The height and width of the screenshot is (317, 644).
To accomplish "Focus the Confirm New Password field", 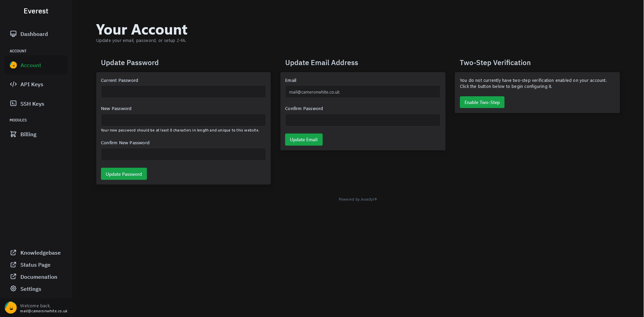I will [x=183, y=154].
